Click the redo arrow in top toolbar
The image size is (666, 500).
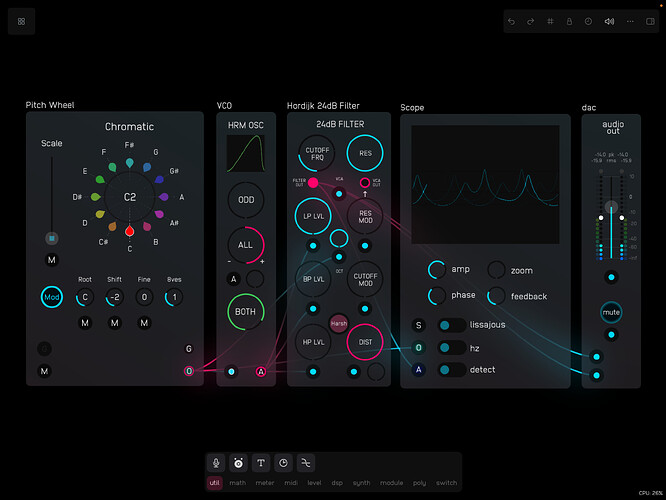tap(531, 21)
